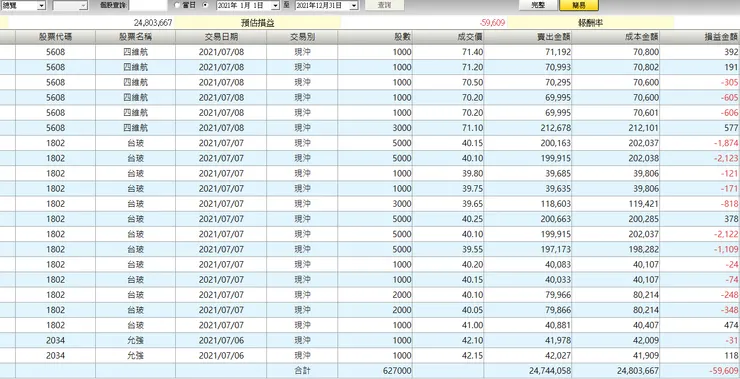
Task: Select the sell amount cell 40,033
Action: (x=528, y=279)
